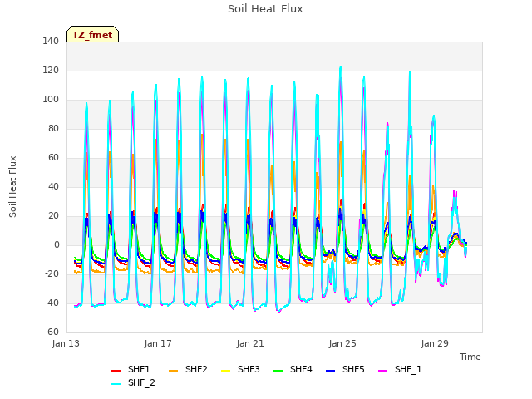
Task: Click the Time axis label
Action: click(470, 357)
